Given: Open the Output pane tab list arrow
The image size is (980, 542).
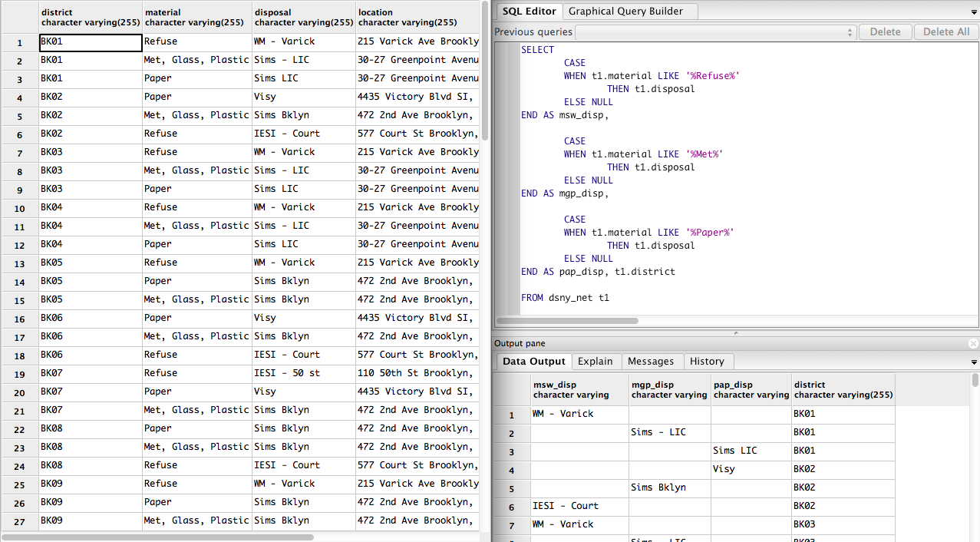Looking at the screenshot, I should (973, 362).
